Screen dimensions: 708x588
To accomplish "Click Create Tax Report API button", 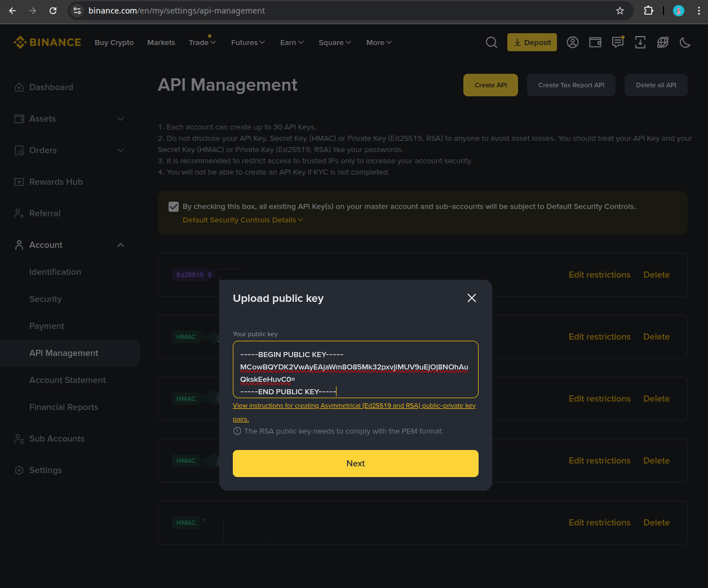I will click(x=571, y=85).
